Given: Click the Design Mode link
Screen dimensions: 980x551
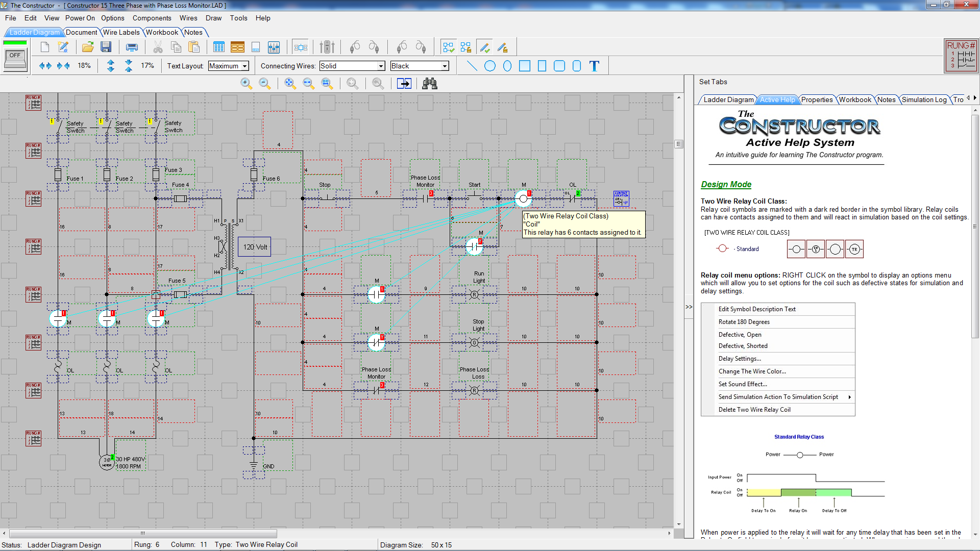Looking at the screenshot, I should [726, 184].
